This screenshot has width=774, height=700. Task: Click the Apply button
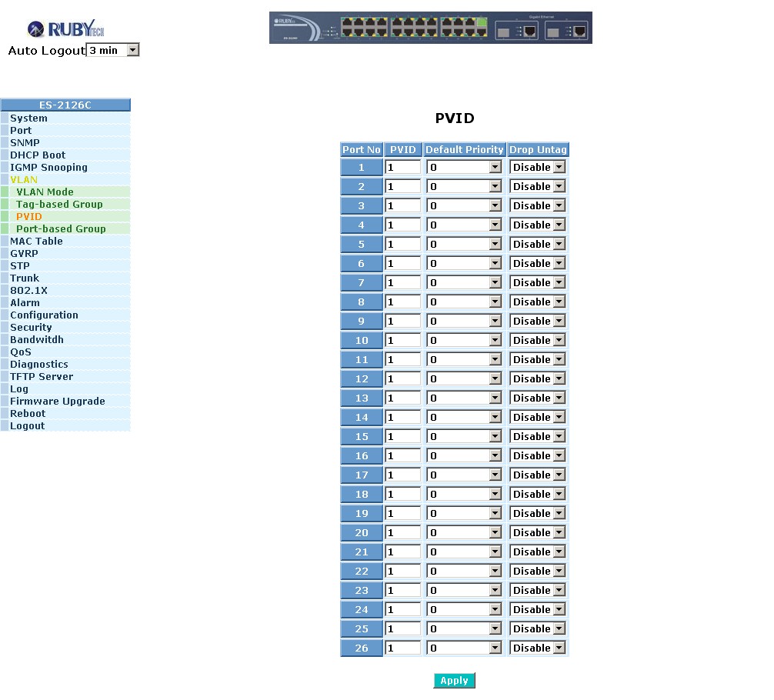454,681
